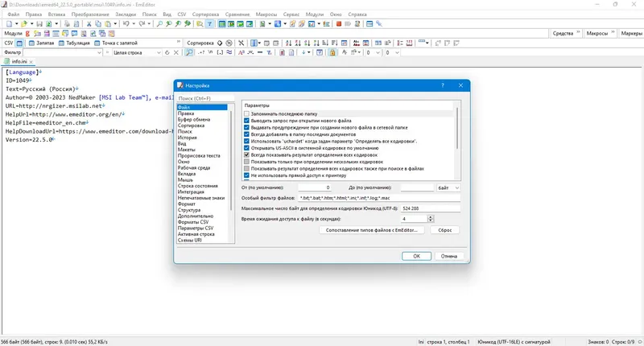644x346 pixels.
Task: Open the 'байт' units dropdown
Action: (x=448, y=187)
